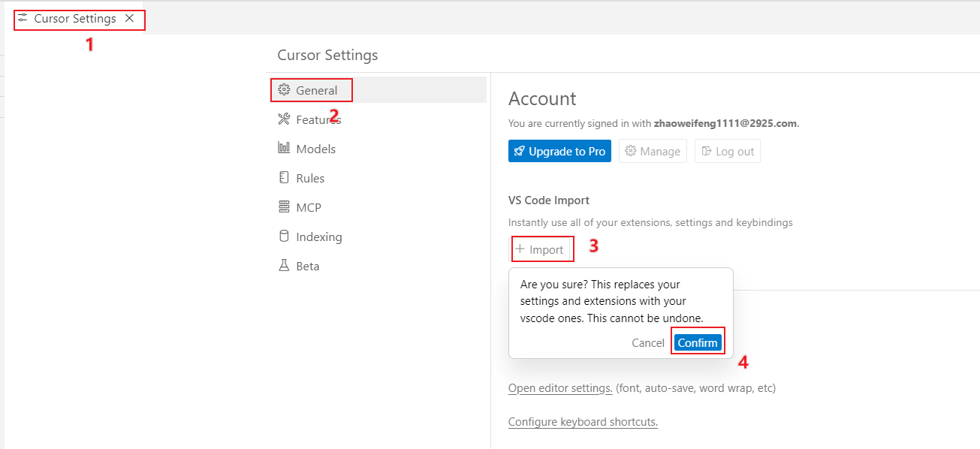The width and height of the screenshot is (980, 449).
Task: Open the Models settings section
Action: (x=315, y=149)
